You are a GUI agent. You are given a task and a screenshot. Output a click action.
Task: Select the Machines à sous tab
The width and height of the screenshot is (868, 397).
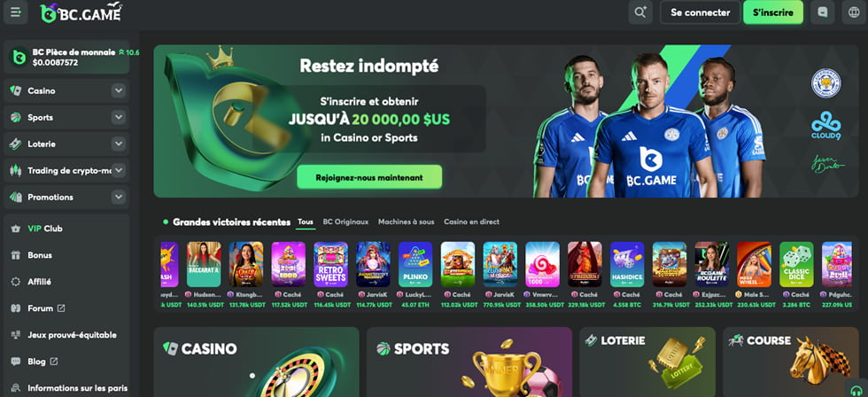[406, 222]
